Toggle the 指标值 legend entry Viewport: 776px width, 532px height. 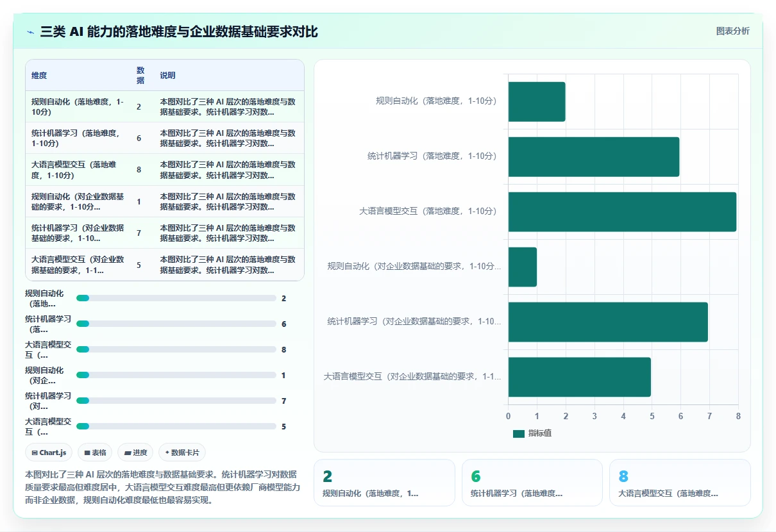coord(532,433)
